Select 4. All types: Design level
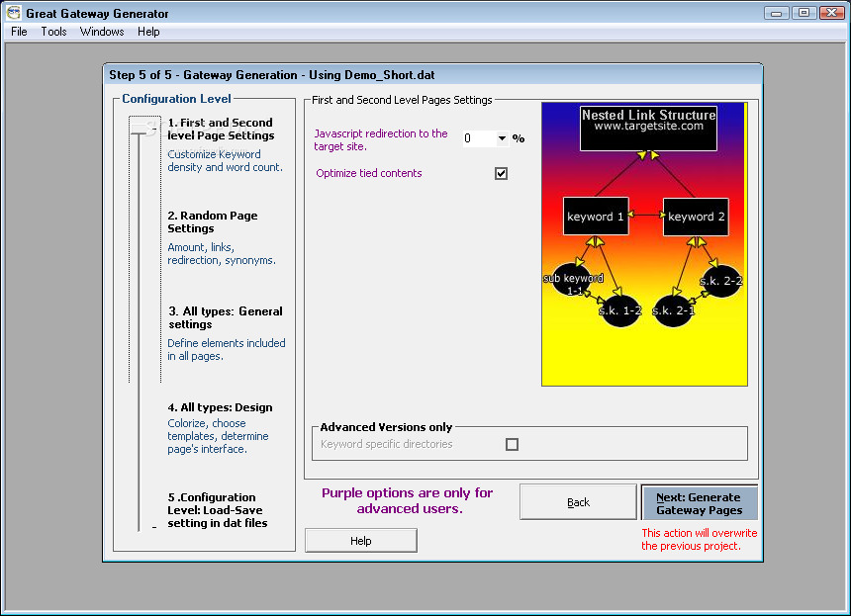The height and width of the screenshot is (616, 851). 220,407
